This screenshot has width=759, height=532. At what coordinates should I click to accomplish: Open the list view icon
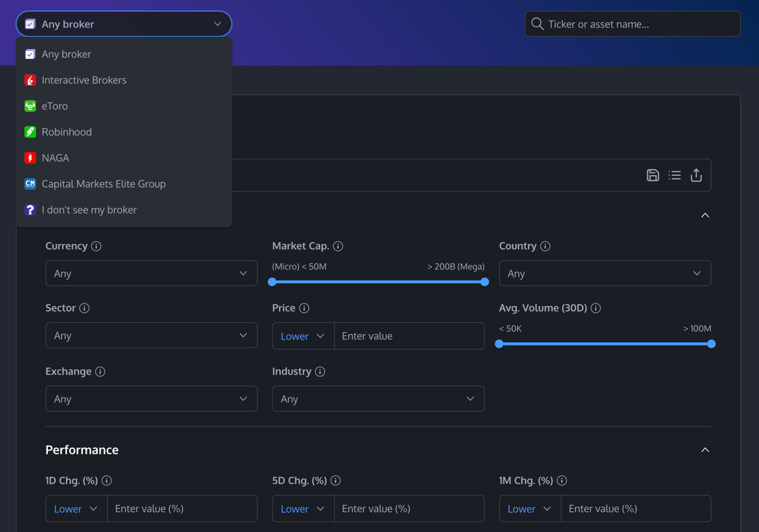(674, 175)
